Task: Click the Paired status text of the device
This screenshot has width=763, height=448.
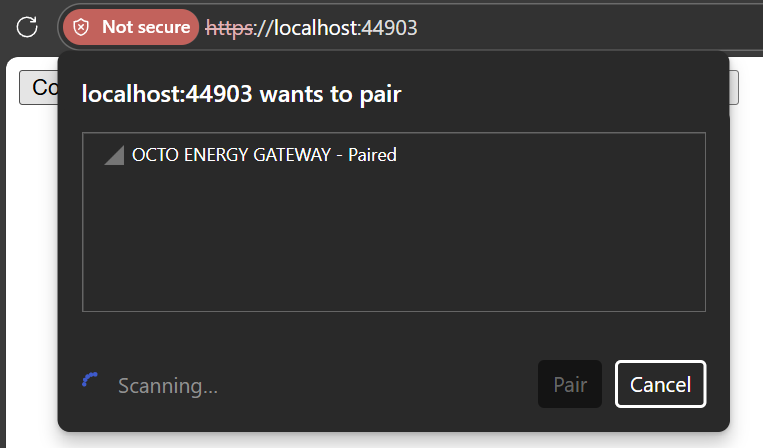Action: pyautogui.click(x=372, y=155)
